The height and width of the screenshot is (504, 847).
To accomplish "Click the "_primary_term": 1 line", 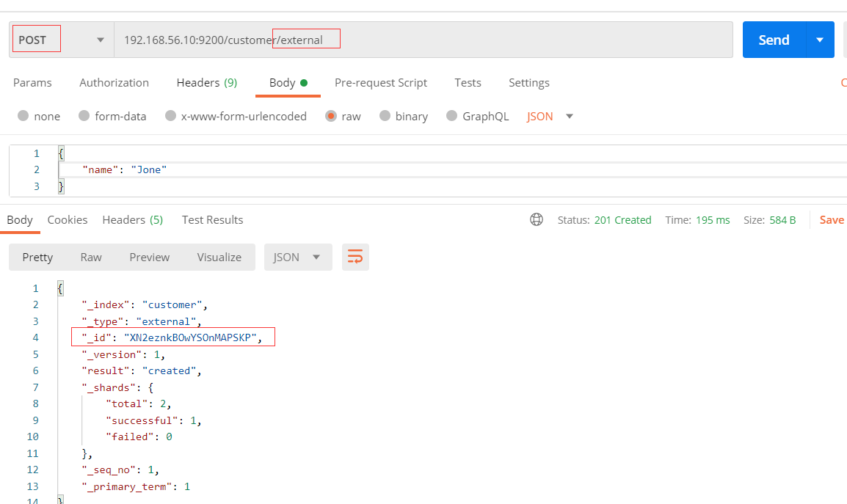I will [x=136, y=486].
